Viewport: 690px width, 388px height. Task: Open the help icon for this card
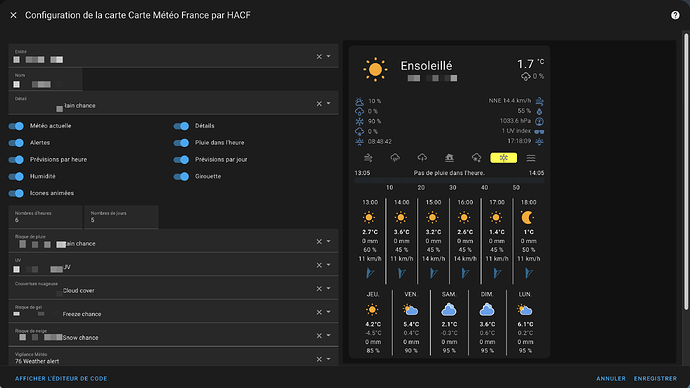tap(675, 15)
